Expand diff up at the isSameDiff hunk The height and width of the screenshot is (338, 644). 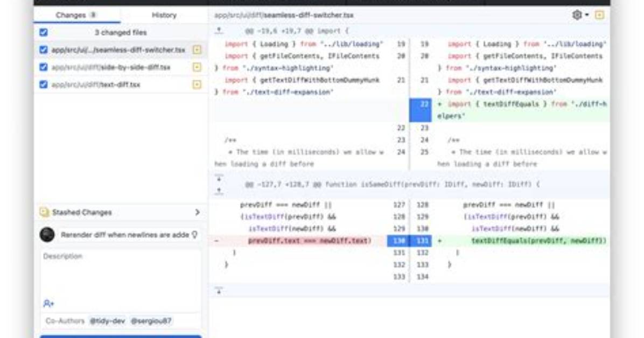tap(219, 191)
